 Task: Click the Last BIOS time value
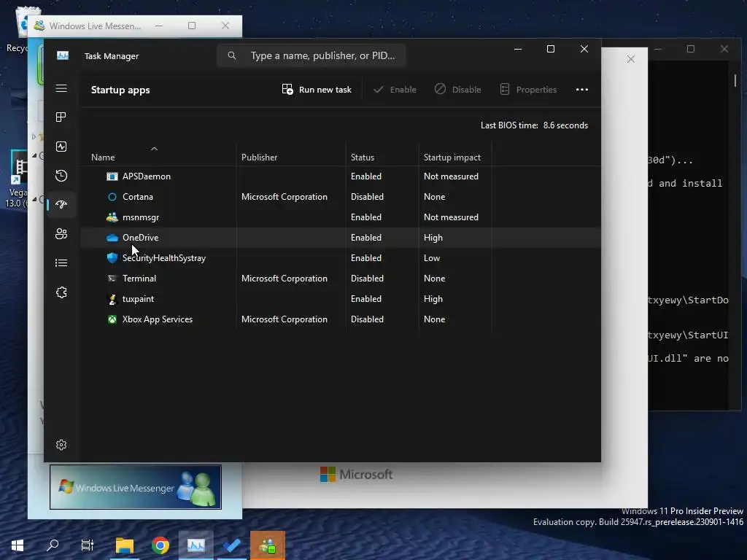pyautogui.click(x=565, y=125)
